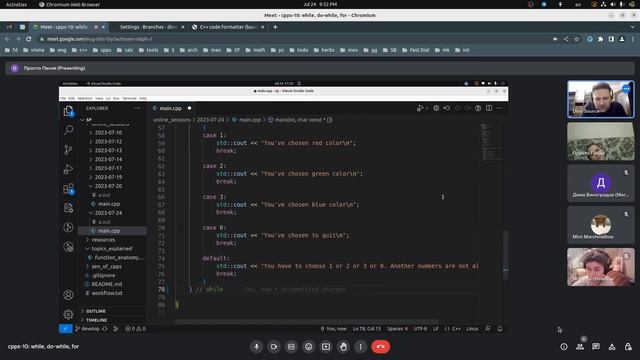Click the VS Code Explorer activity icon
This screenshot has width=640, height=360.
68,111
